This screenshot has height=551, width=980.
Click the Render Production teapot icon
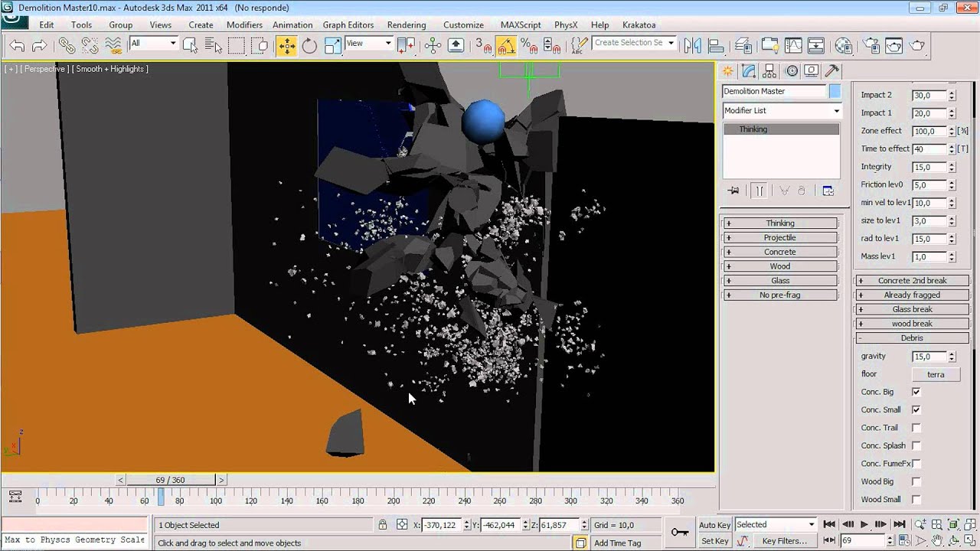pos(917,46)
